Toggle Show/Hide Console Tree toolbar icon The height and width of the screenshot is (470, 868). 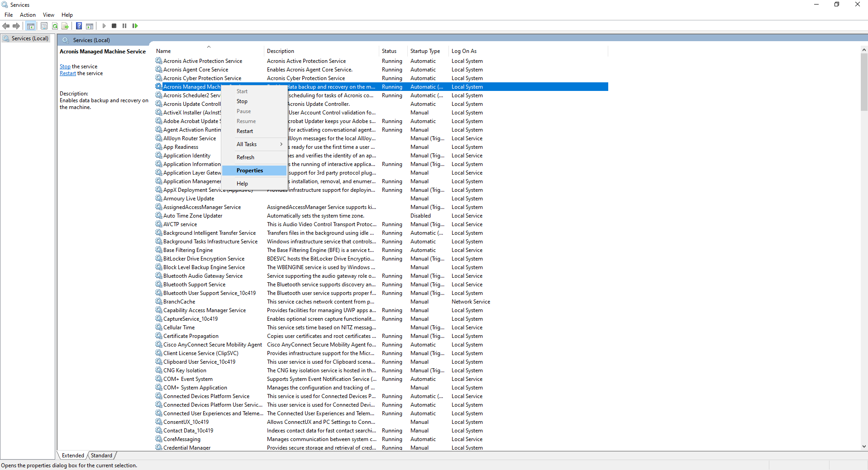click(31, 26)
